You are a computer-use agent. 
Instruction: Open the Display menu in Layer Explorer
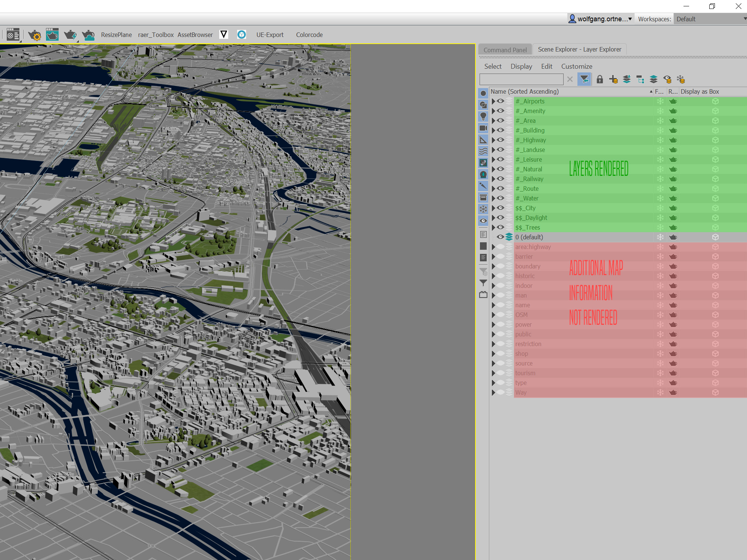pos(521,66)
